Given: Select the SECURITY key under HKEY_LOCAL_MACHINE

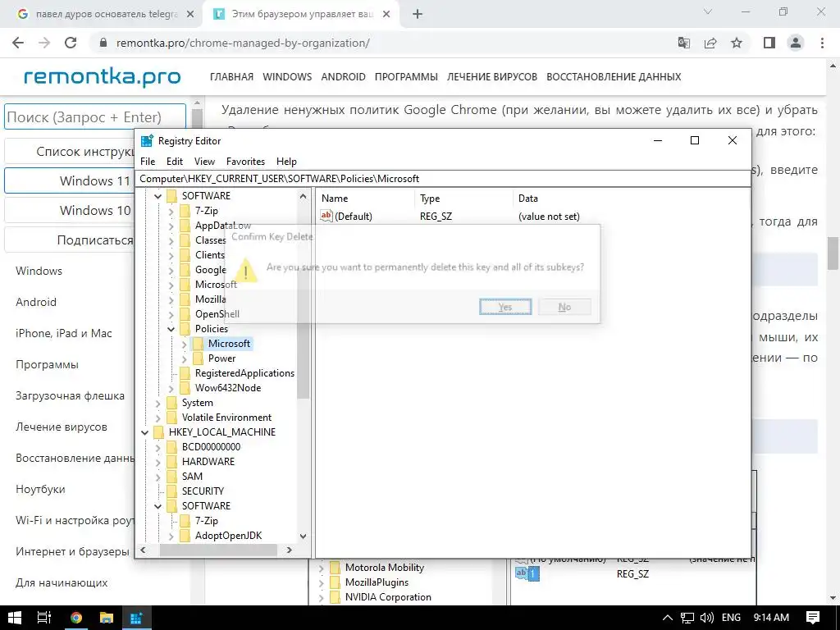Looking at the screenshot, I should coord(203,491).
